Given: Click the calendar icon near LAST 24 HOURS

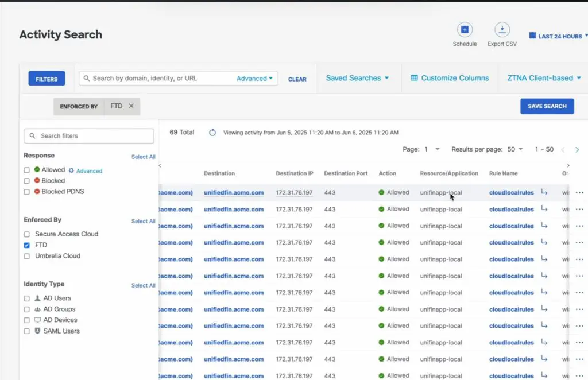Looking at the screenshot, I should click(534, 36).
